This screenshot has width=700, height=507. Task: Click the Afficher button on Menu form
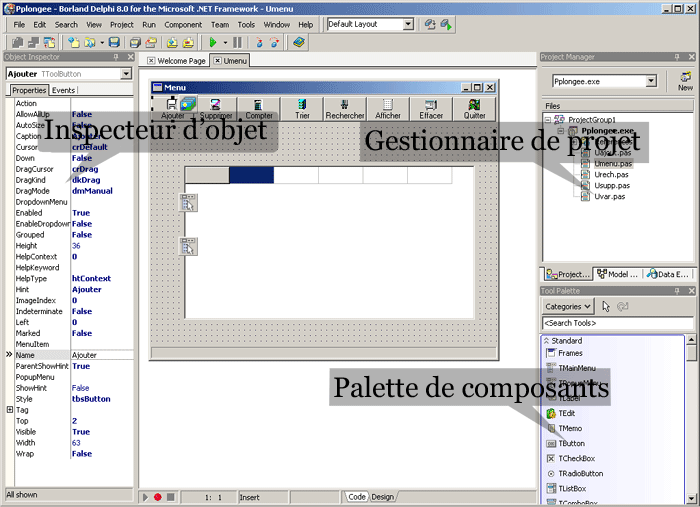click(x=388, y=109)
